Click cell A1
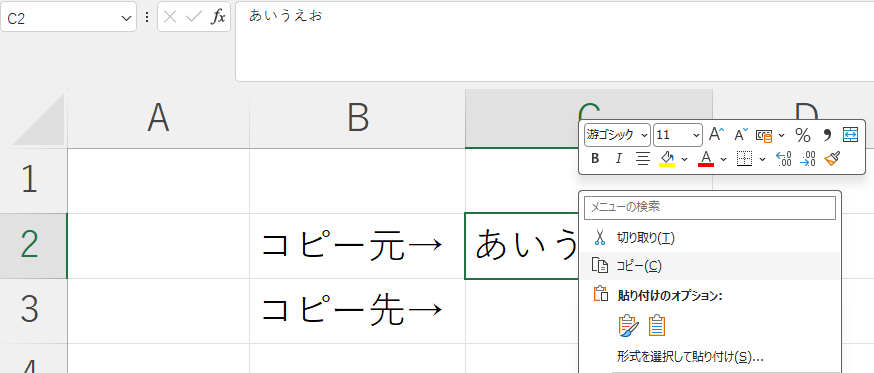Viewport: 874px width, 373px height. coord(158,181)
